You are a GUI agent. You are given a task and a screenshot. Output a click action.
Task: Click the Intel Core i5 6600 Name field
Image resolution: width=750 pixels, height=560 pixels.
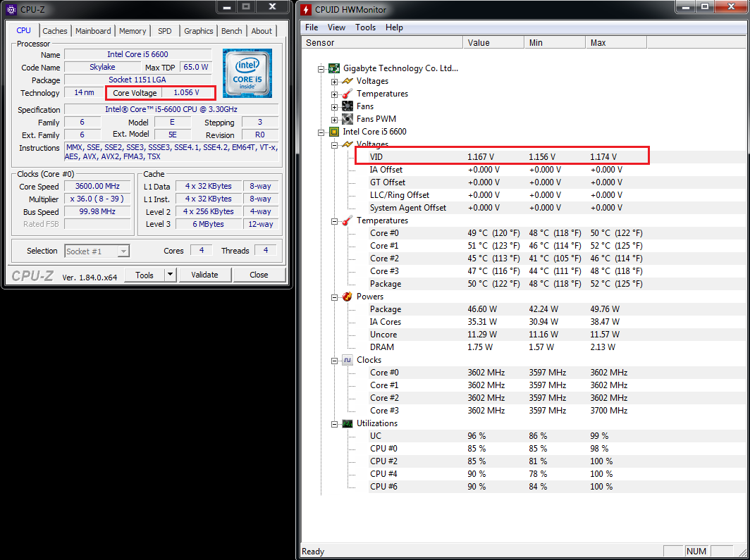coord(137,54)
